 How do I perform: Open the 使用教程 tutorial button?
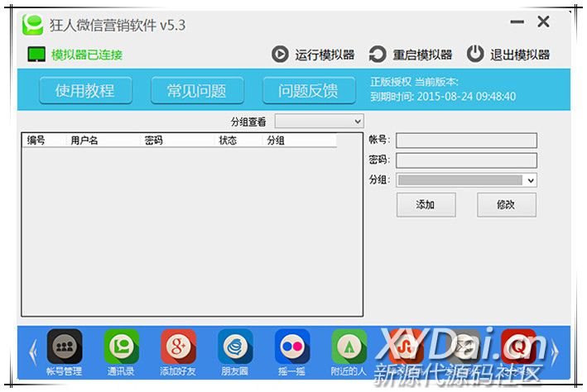tap(85, 90)
